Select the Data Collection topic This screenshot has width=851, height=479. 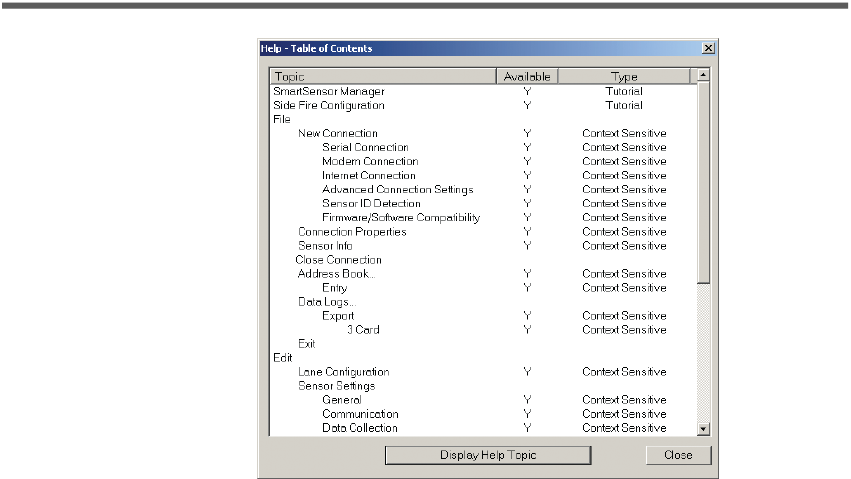[x=360, y=428]
